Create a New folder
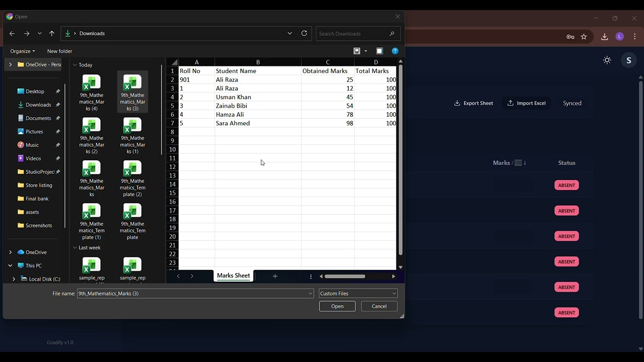The image size is (644, 362). 59,51
